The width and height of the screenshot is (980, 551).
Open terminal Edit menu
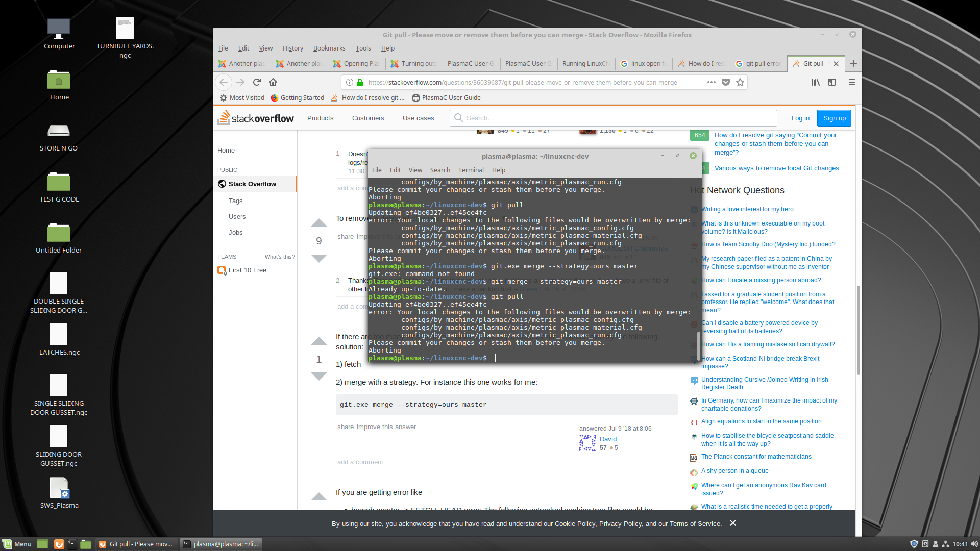(x=395, y=170)
